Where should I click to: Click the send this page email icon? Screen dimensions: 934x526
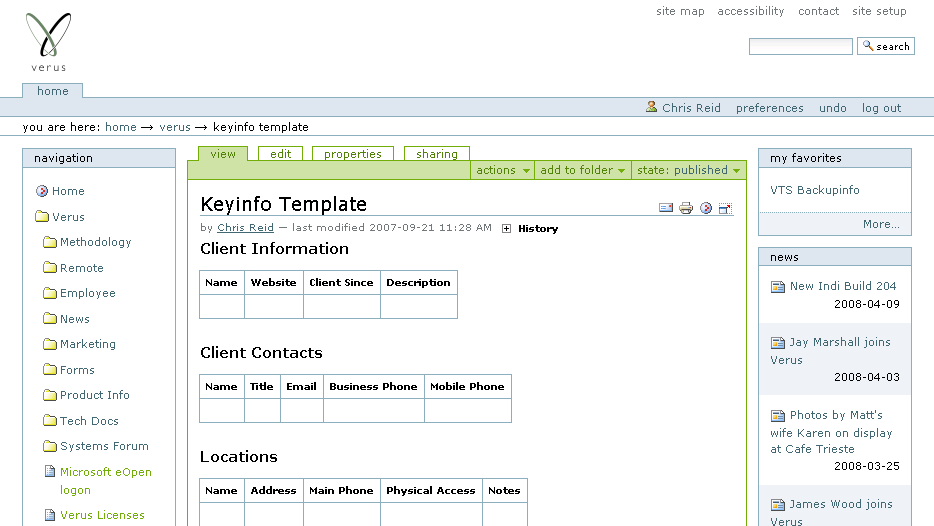click(666, 208)
